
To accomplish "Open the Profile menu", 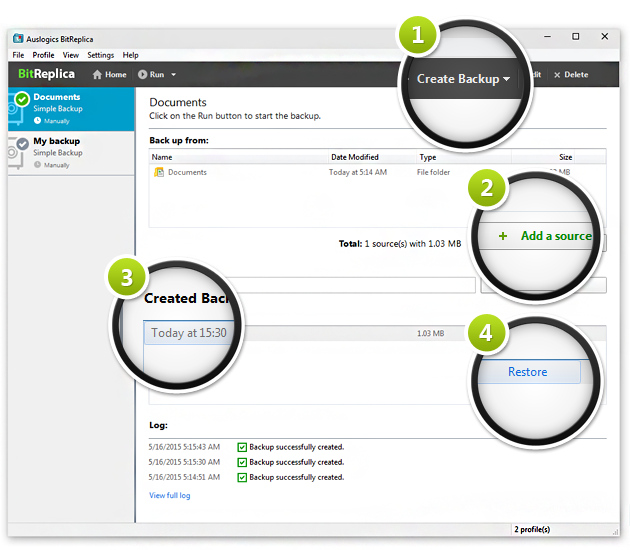I will [x=43, y=55].
